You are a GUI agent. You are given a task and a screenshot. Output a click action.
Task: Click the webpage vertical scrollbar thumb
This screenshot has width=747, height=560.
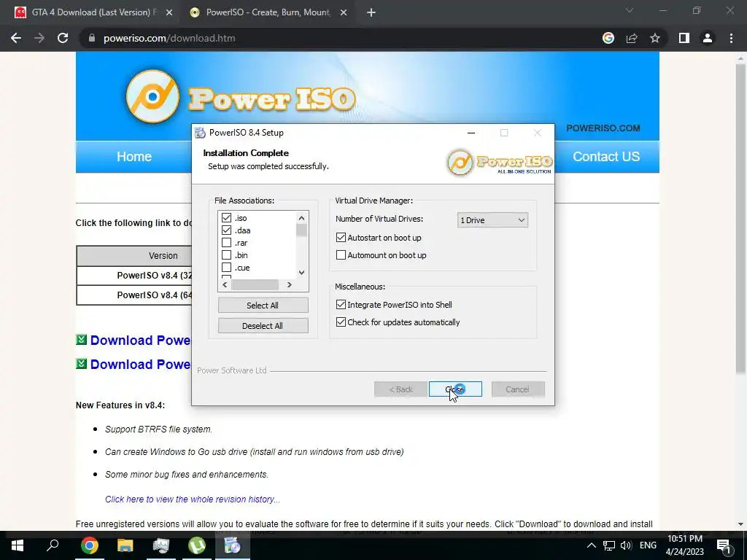pyautogui.click(x=740, y=219)
